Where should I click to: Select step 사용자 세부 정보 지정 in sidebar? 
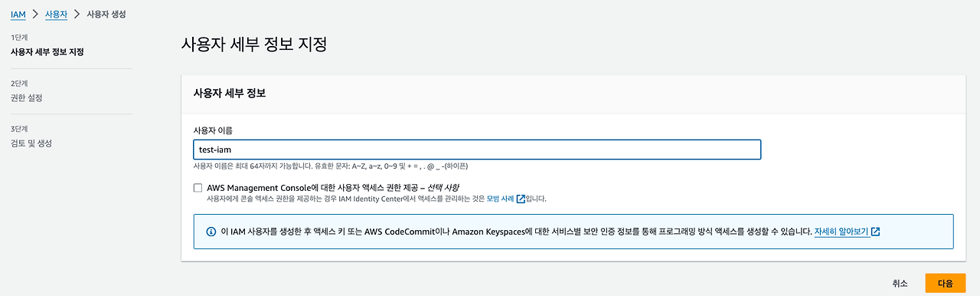(47, 52)
